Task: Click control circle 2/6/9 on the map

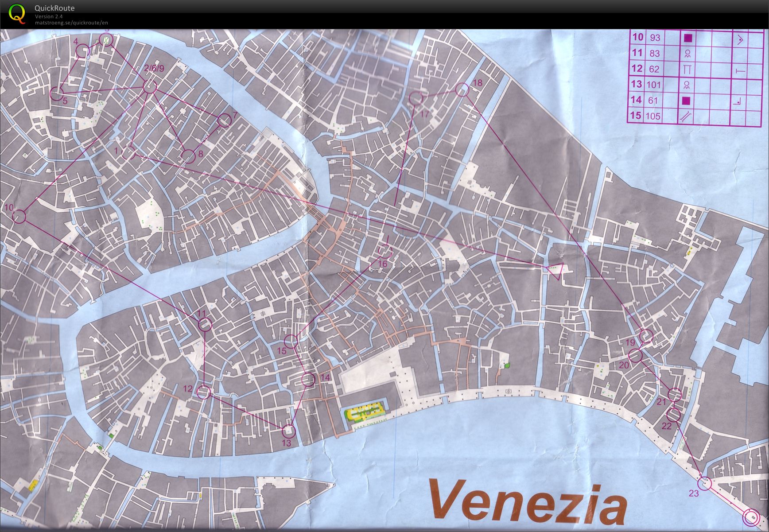Action: (150, 87)
